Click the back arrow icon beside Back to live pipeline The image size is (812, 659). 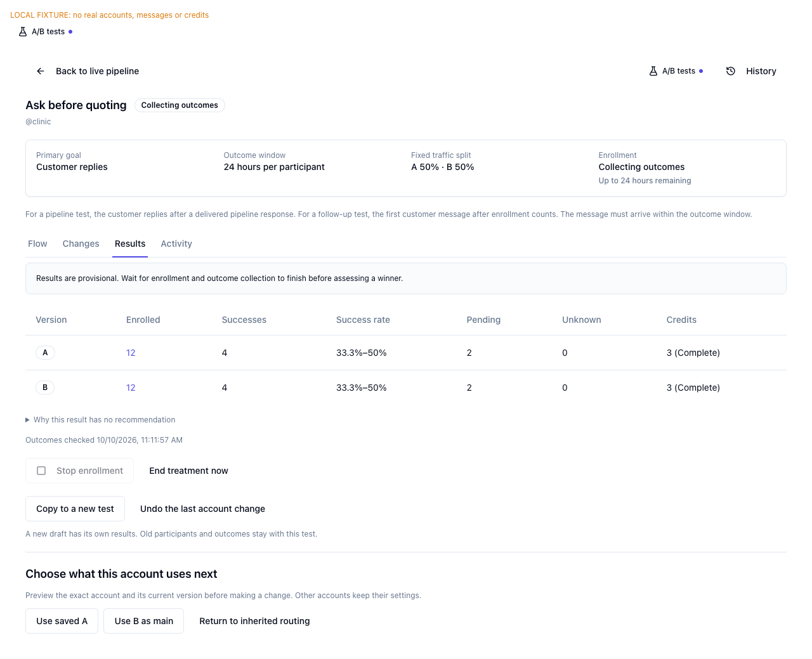click(x=41, y=71)
